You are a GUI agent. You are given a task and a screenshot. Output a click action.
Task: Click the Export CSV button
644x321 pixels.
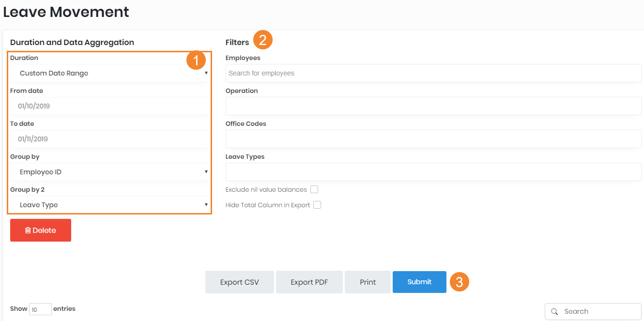pos(239,282)
